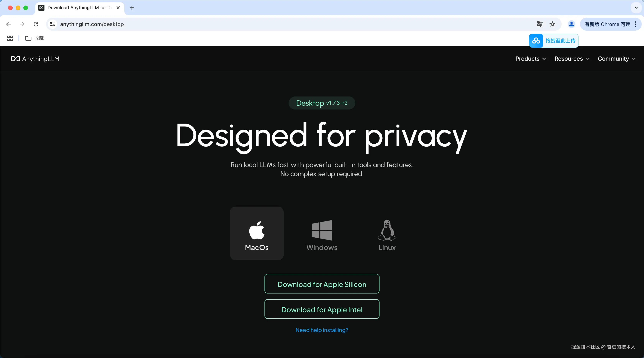This screenshot has width=644, height=358.
Task: Bookmark this page with star icon
Action: click(552, 24)
